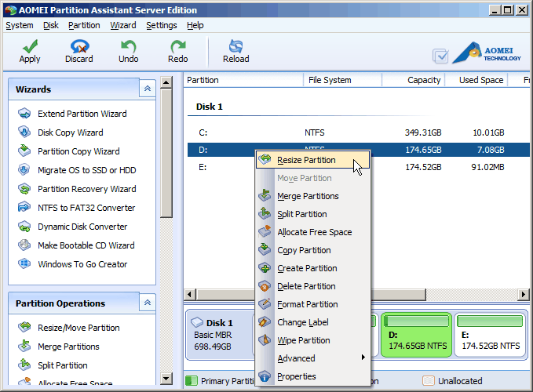Click the Reload disk icon

coord(236,46)
